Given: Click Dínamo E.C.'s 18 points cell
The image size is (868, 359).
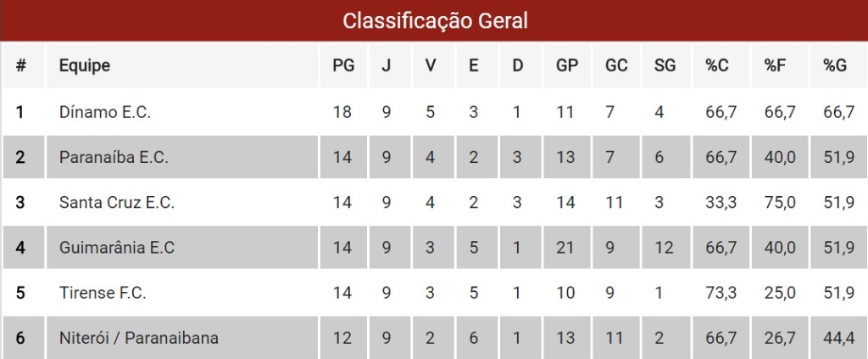Looking at the screenshot, I should point(342,112).
